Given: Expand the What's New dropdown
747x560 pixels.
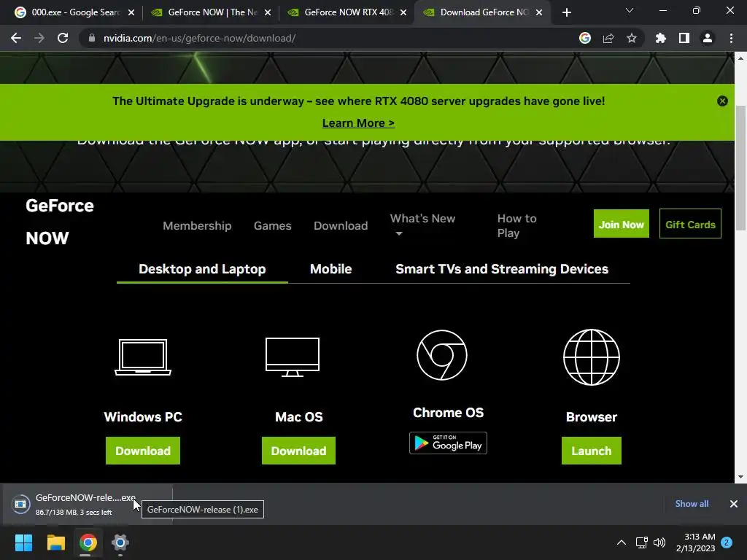Looking at the screenshot, I should click(422, 225).
